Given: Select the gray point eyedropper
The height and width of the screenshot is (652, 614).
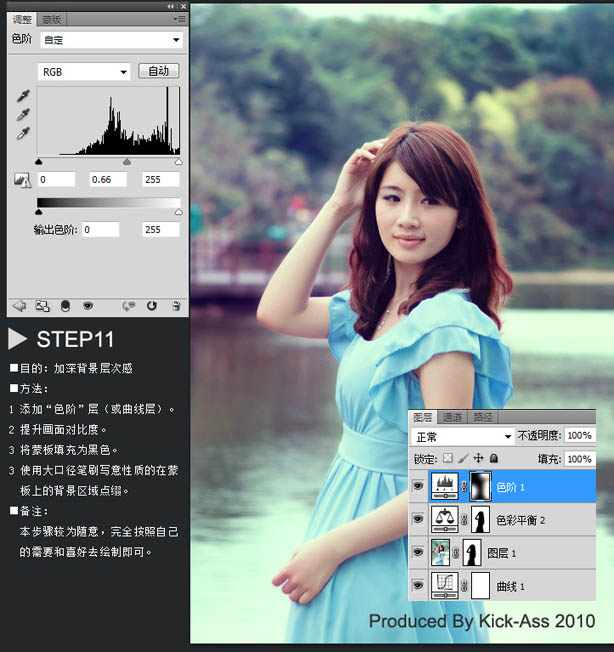Looking at the screenshot, I should point(22,114).
